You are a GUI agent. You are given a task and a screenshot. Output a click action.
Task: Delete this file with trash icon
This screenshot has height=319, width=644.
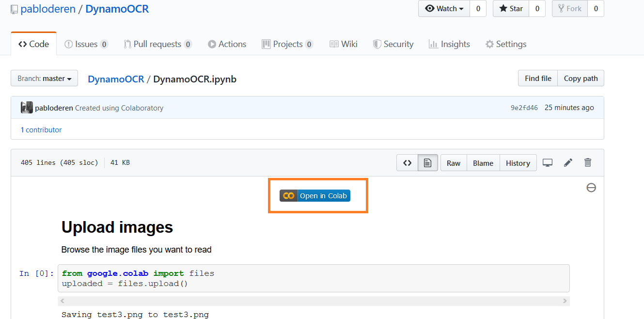pyautogui.click(x=588, y=163)
